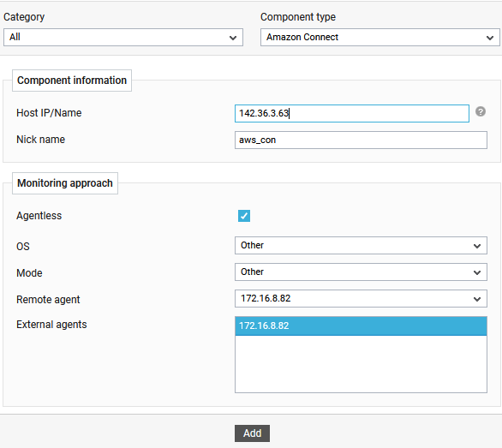The height and width of the screenshot is (448, 502).
Task: Open the Component type dropdown
Action: [x=380, y=38]
